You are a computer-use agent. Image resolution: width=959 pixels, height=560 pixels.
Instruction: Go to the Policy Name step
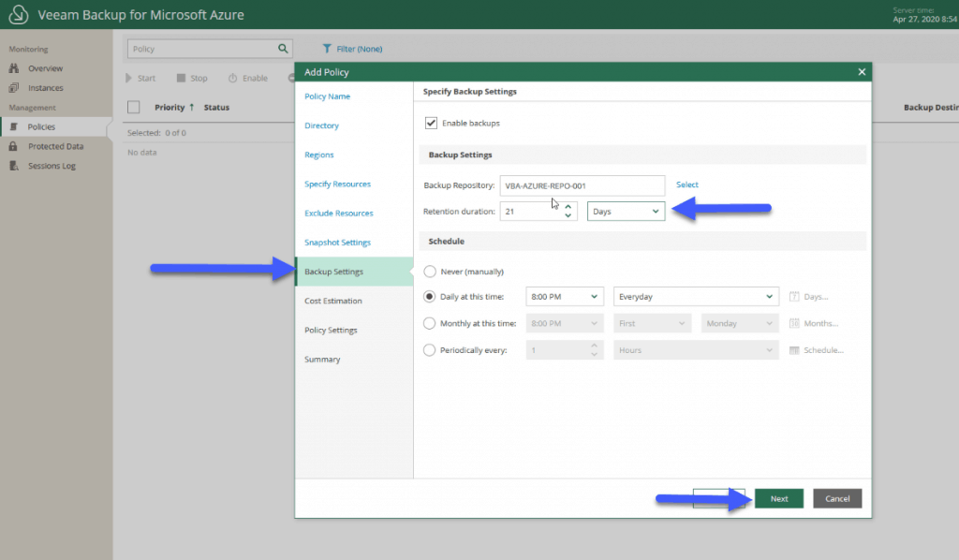[327, 96]
